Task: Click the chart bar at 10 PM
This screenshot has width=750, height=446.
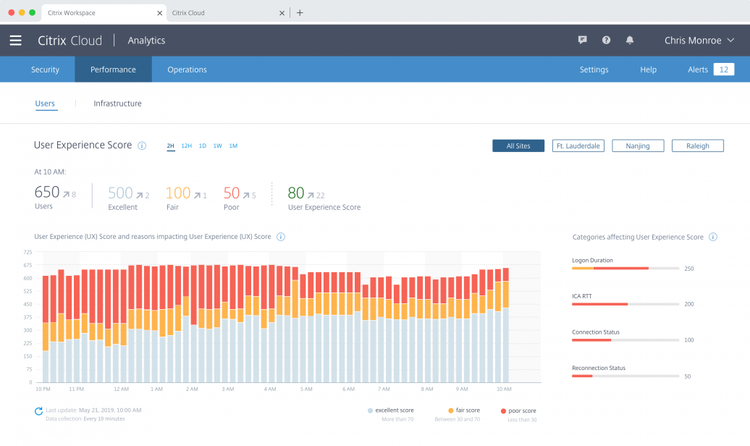Action: coord(45,329)
